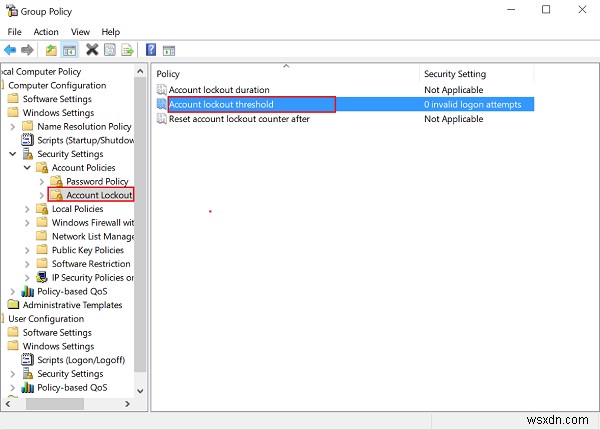Open the Action menu
The image size is (600, 430).
[x=46, y=32]
